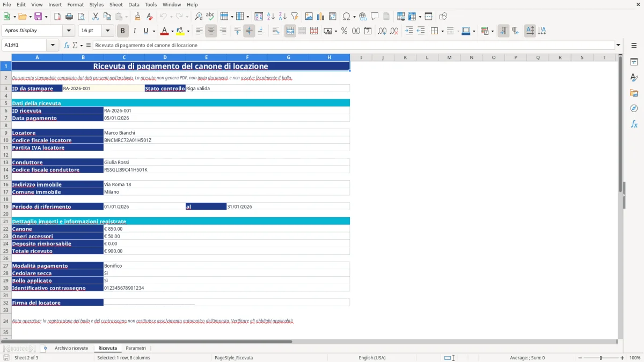Screen dimensions: 644x362
Task: Run Spelling check icon
Action: [x=210, y=17]
